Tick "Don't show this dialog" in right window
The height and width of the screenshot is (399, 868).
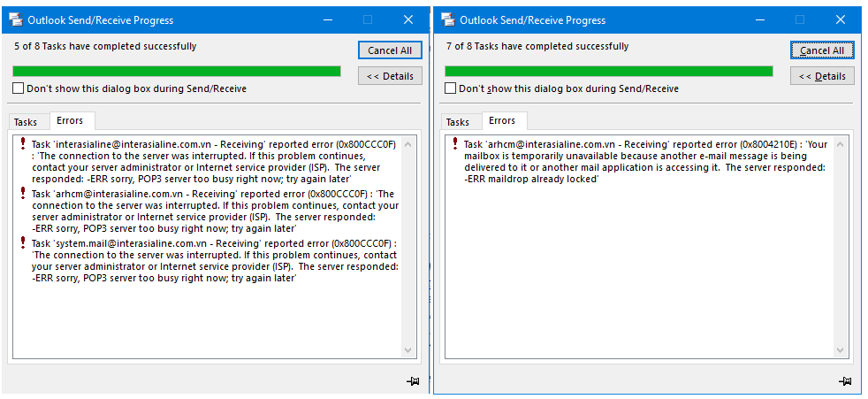click(451, 88)
